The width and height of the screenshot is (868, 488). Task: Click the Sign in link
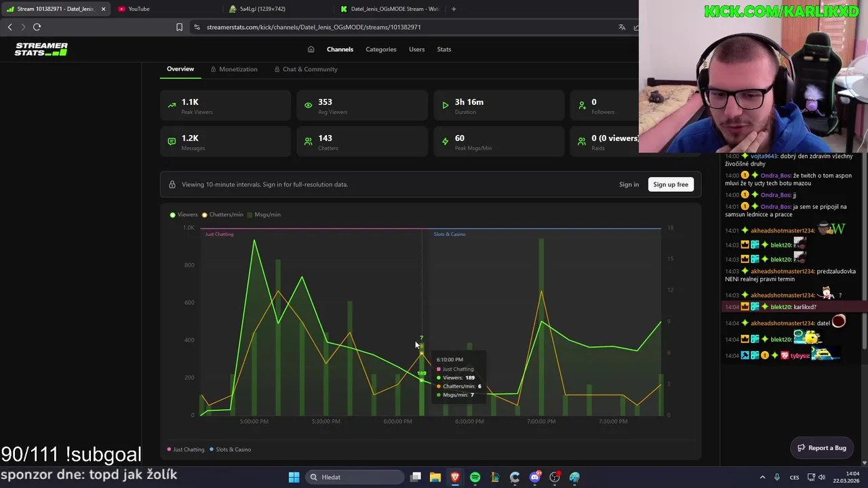(x=629, y=184)
